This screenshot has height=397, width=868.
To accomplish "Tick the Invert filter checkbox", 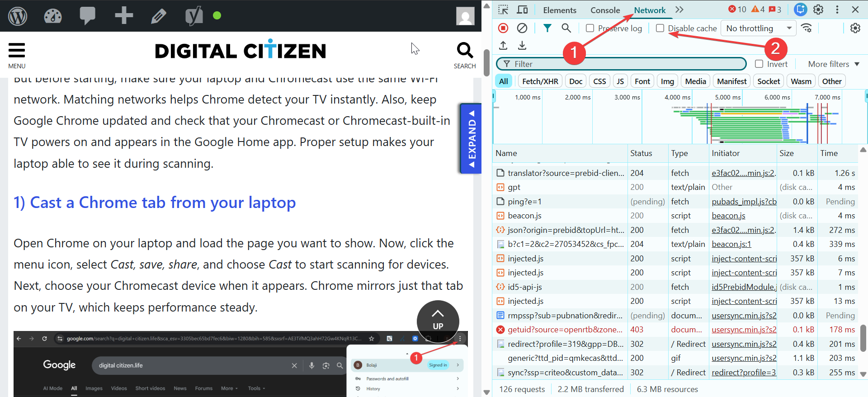I will click(759, 64).
